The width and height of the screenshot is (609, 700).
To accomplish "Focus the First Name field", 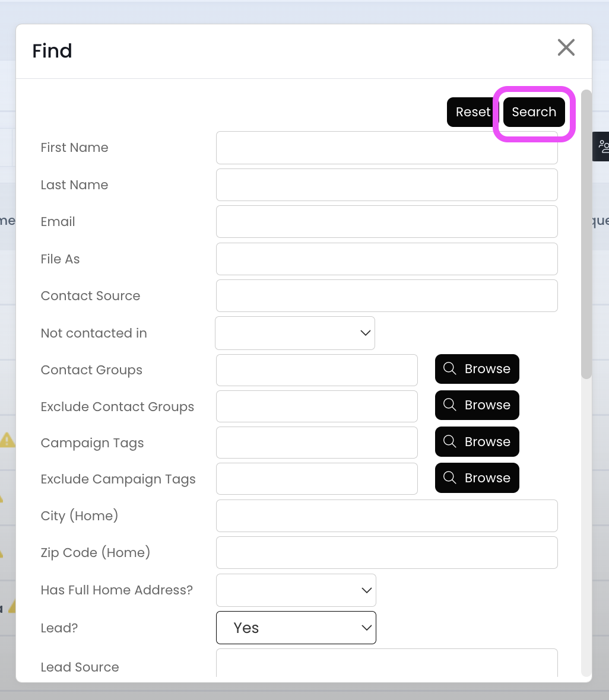I will (x=386, y=148).
